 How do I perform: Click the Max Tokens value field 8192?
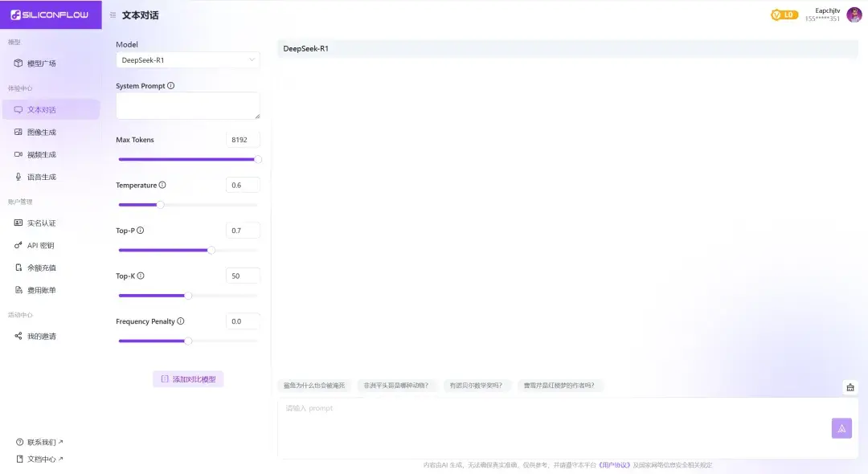(x=243, y=140)
